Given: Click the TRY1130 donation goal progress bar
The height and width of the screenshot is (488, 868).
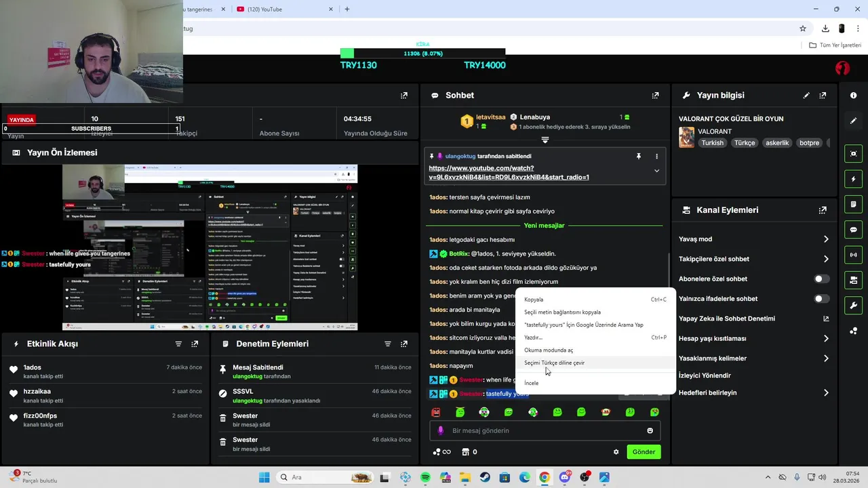Looking at the screenshot, I should point(422,54).
